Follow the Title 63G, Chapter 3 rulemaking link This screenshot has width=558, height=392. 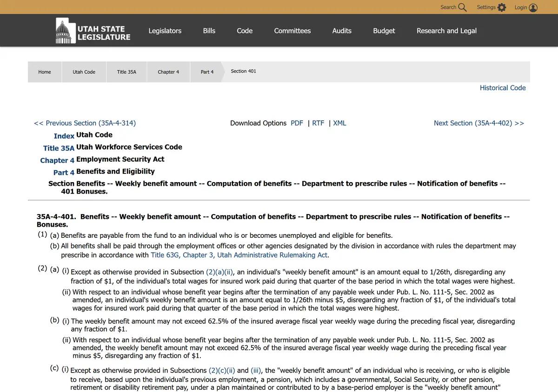point(239,255)
